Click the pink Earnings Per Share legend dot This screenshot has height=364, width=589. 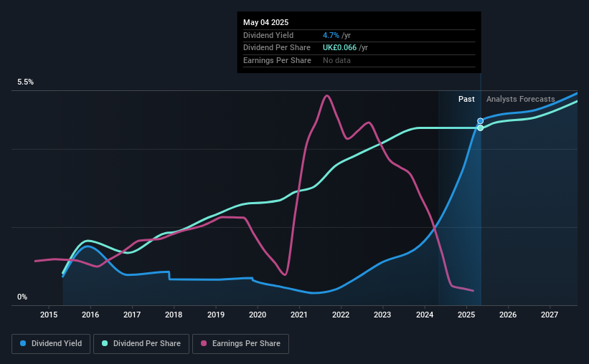pyautogui.click(x=204, y=343)
